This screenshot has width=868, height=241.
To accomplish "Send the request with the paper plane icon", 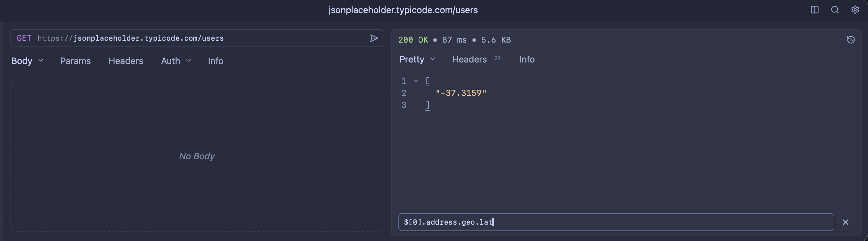I will pyautogui.click(x=374, y=38).
